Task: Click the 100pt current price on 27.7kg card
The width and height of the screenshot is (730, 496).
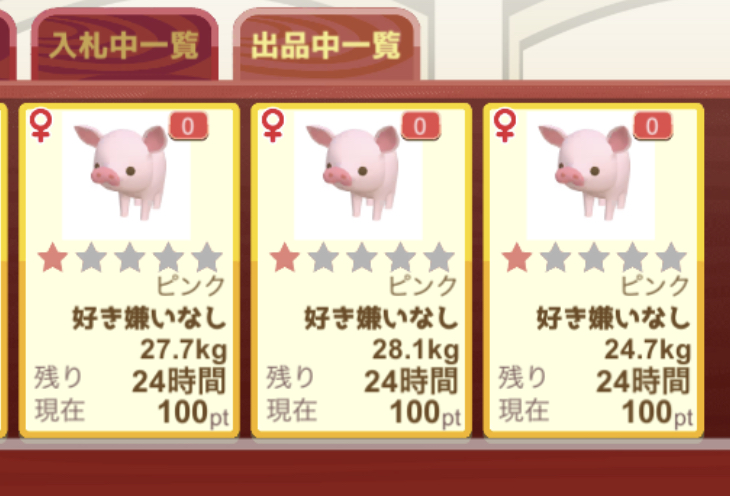Action: click(194, 413)
